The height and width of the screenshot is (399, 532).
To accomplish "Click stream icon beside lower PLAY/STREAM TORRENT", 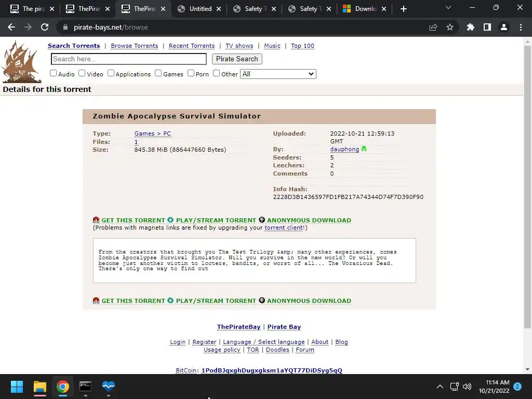I will pos(170,300).
